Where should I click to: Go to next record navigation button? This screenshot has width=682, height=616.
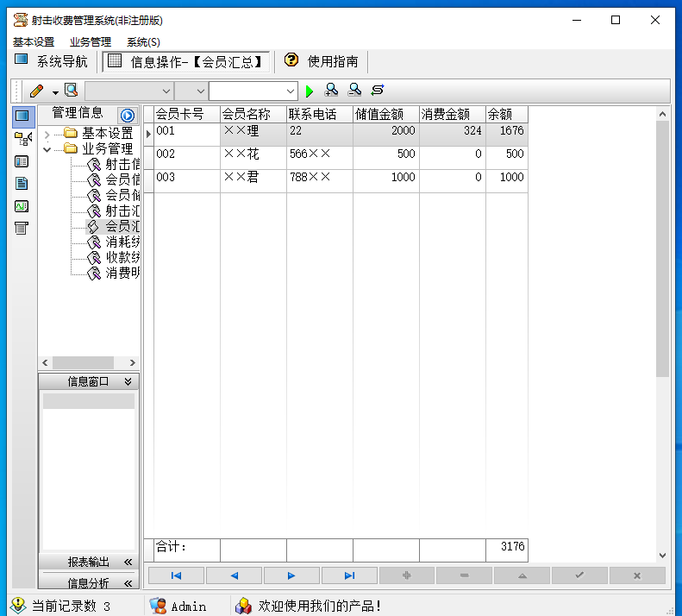[291, 575]
